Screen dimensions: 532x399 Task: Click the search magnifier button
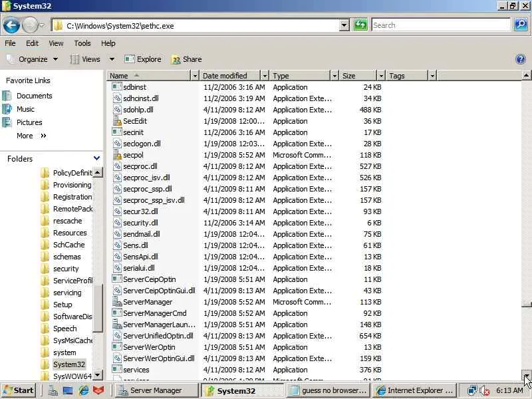click(x=521, y=25)
